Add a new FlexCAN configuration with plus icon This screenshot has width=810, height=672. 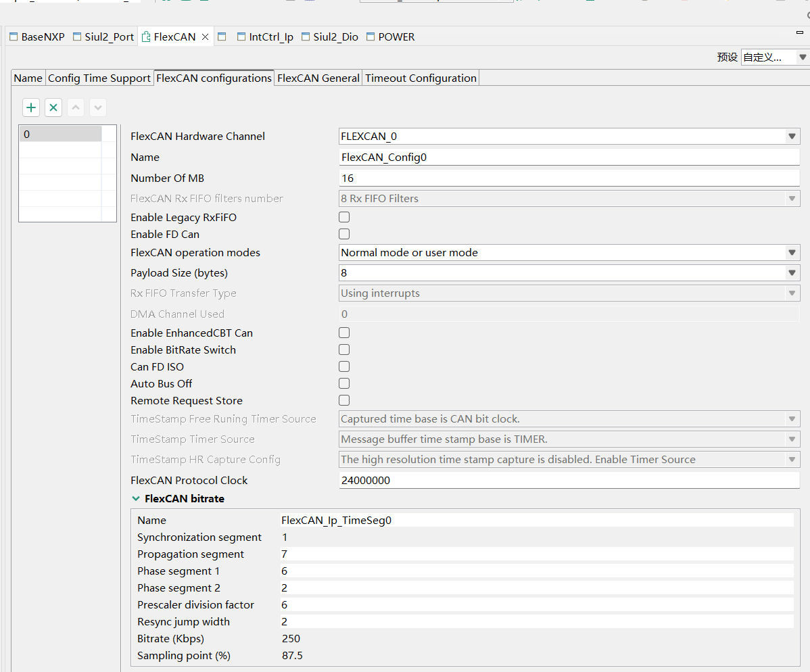pyautogui.click(x=31, y=107)
